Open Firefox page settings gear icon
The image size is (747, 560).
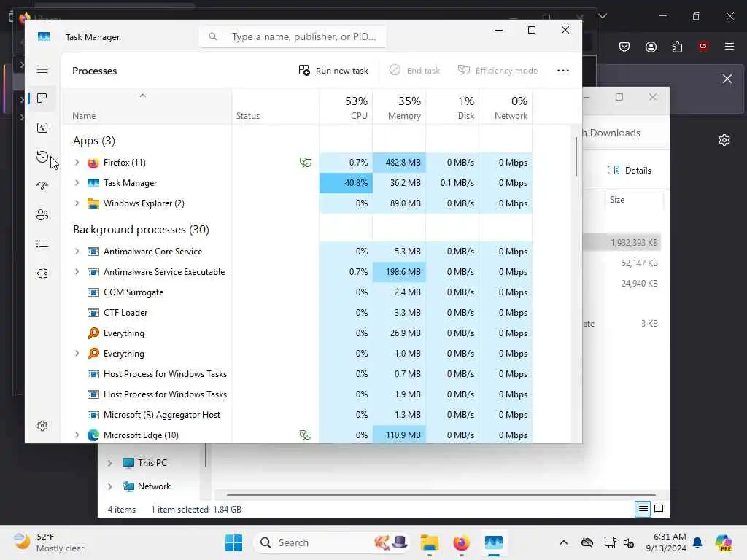pyautogui.click(x=724, y=140)
